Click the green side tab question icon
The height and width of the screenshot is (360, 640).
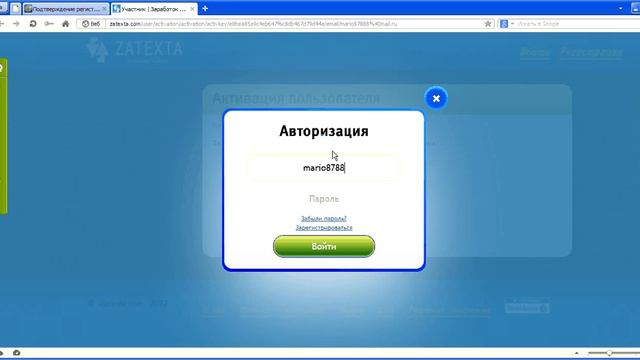tap(2, 69)
